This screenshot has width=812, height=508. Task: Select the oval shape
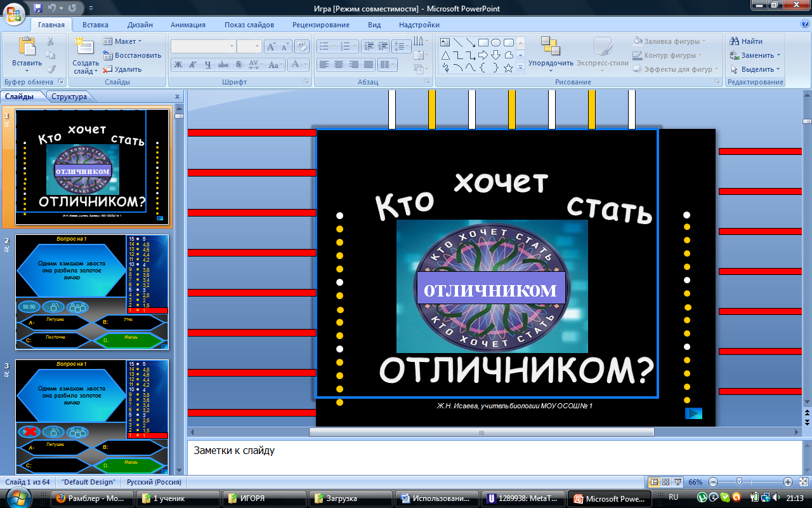click(496, 43)
